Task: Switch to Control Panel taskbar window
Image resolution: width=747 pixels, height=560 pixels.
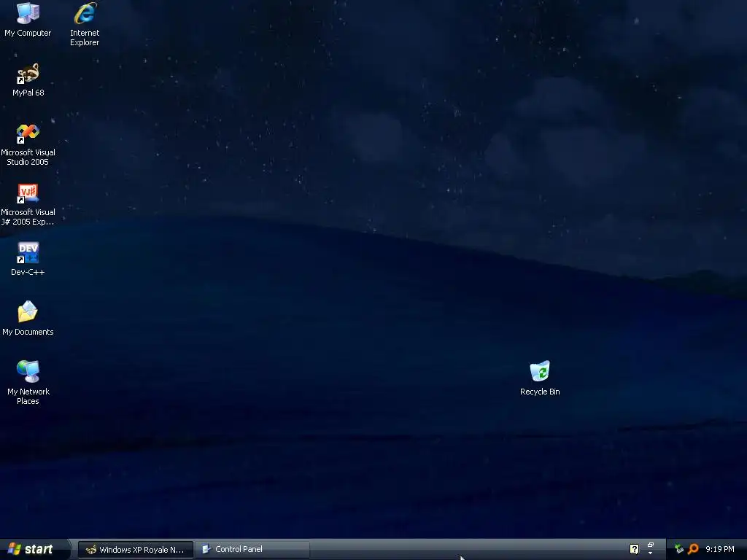Action: (252, 550)
